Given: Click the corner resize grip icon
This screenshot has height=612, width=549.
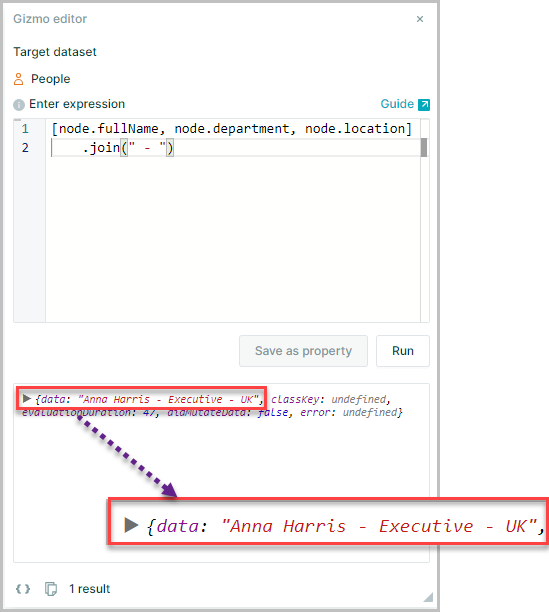Looking at the screenshot, I should [x=428, y=597].
